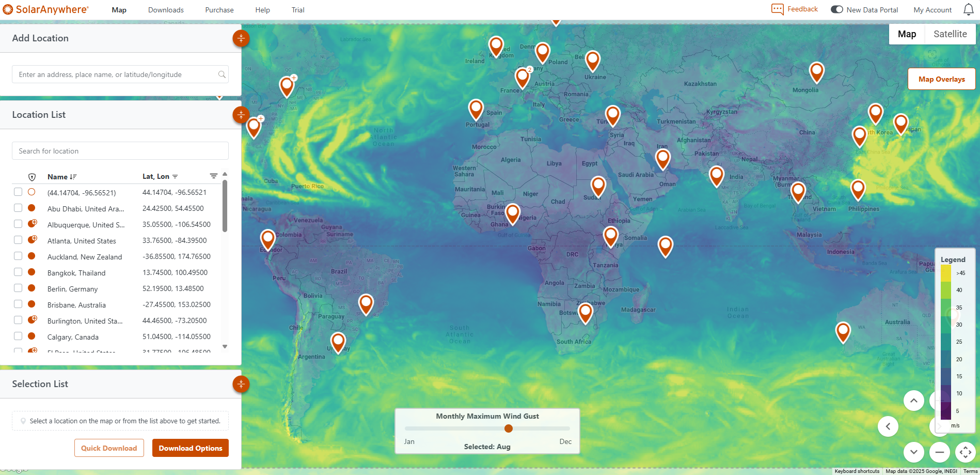Open the Downloads menu
This screenshot has width=980, height=475.
(x=166, y=10)
